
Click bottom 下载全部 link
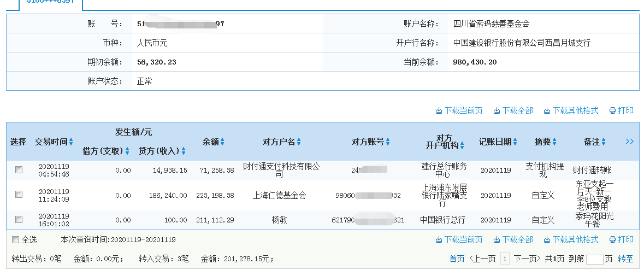coord(517,239)
